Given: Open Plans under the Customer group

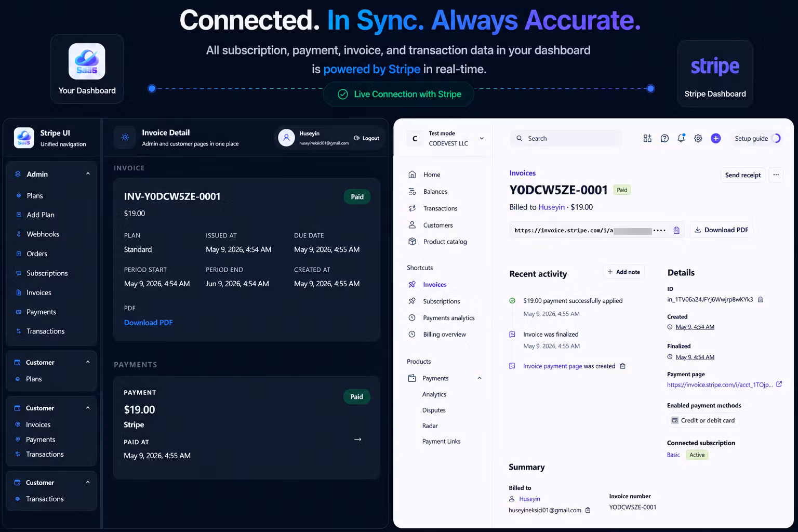Looking at the screenshot, I should [34, 379].
